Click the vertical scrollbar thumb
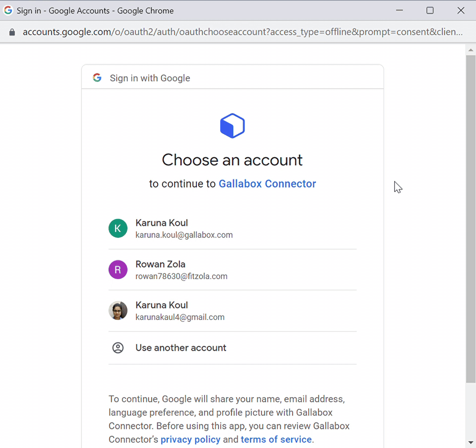476x448 pixels. [x=471, y=218]
